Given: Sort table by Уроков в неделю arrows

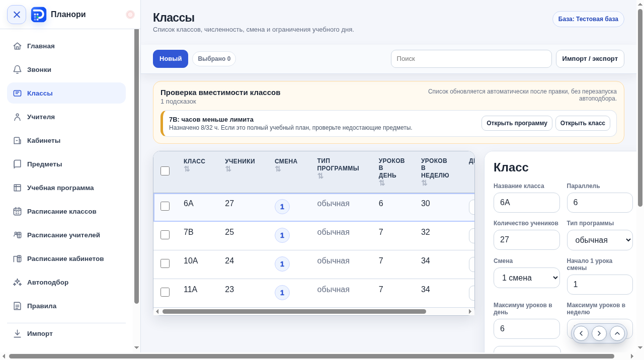Looking at the screenshot, I should pos(425,183).
